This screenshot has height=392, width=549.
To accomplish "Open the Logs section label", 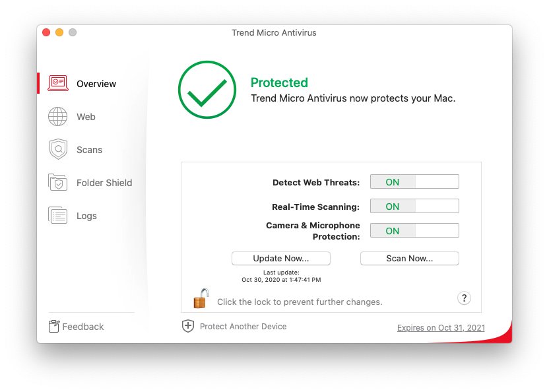I will [86, 216].
